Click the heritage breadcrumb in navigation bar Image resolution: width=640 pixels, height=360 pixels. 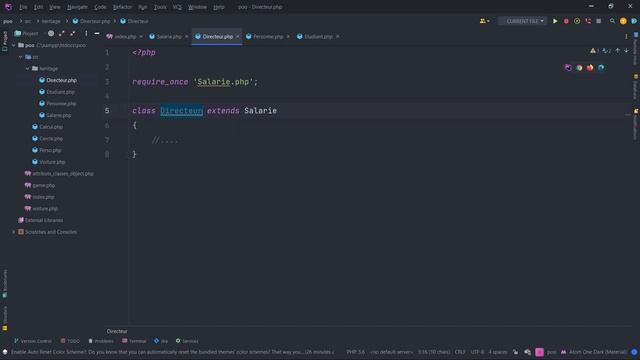point(51,21)
